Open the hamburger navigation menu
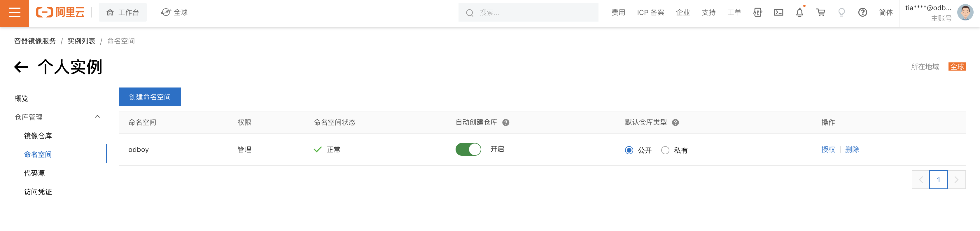This screenshot has height=231, width=980. click(15, 13)
